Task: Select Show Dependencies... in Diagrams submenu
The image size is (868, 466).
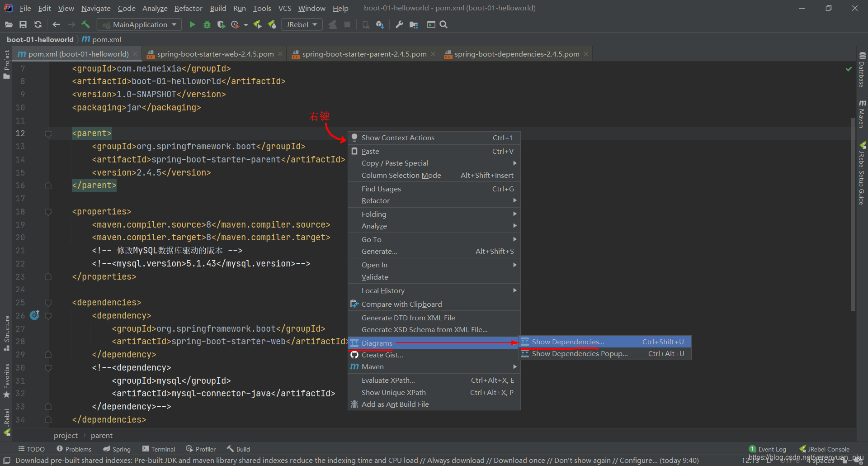Action: (605, 342)
